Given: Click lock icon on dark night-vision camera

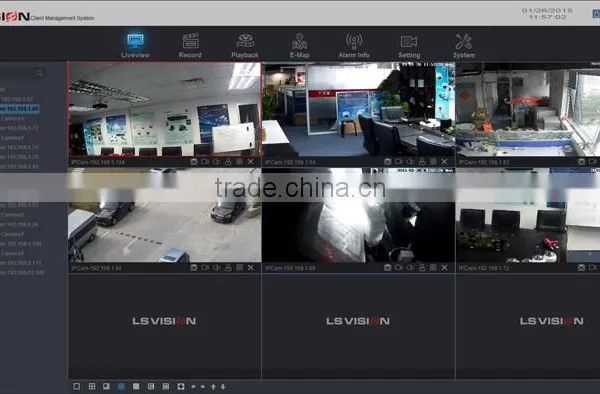Looking at the screenshot, I should coord(422,268).
